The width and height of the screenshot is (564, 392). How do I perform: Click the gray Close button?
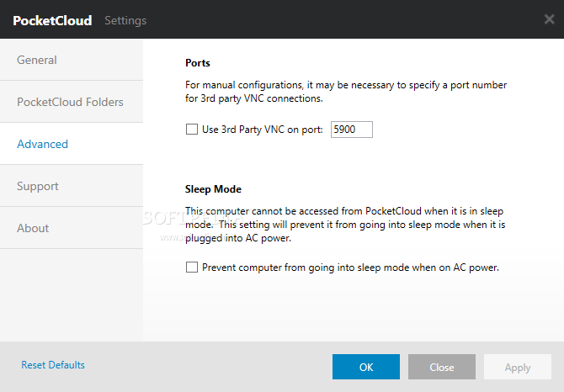(442, 367)
